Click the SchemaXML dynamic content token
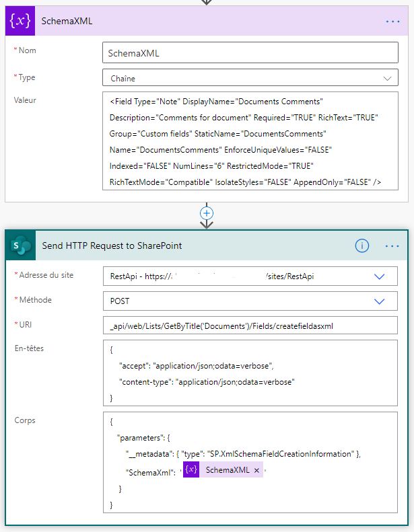The image size is (414, 532). click(x=223, y=469)
